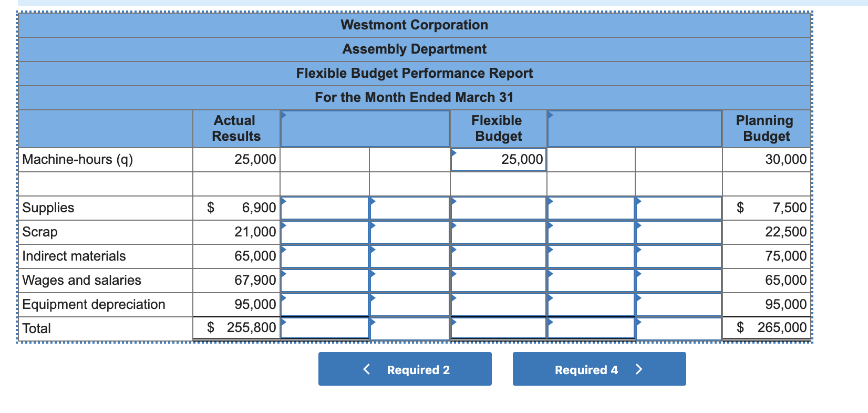Select the Equipment depreciation variance field beside Actual Results 95,000
The width and height of the screenshot is (868, 413).
[325, 305]
